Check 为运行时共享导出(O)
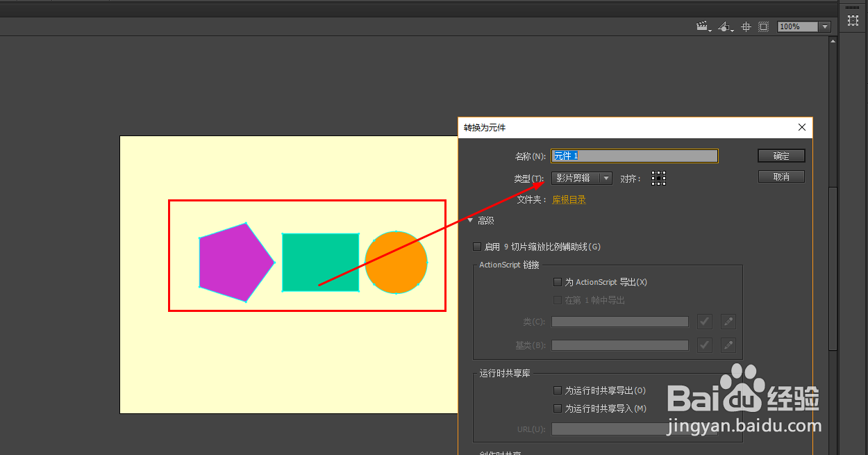 [557, 390]
